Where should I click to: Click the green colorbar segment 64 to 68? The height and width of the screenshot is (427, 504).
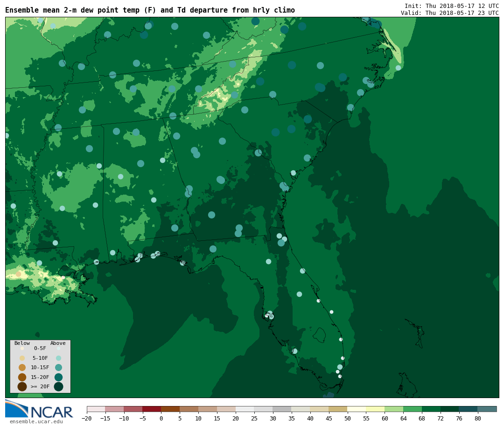pyautogui.click(x=413, y=409)
